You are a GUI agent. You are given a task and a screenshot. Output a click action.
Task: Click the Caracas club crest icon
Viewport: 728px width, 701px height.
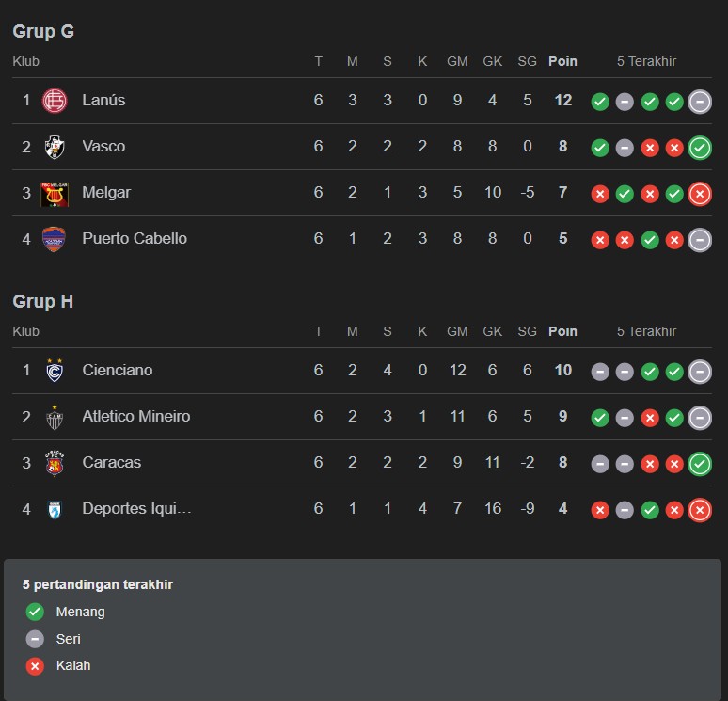point(55,463)
